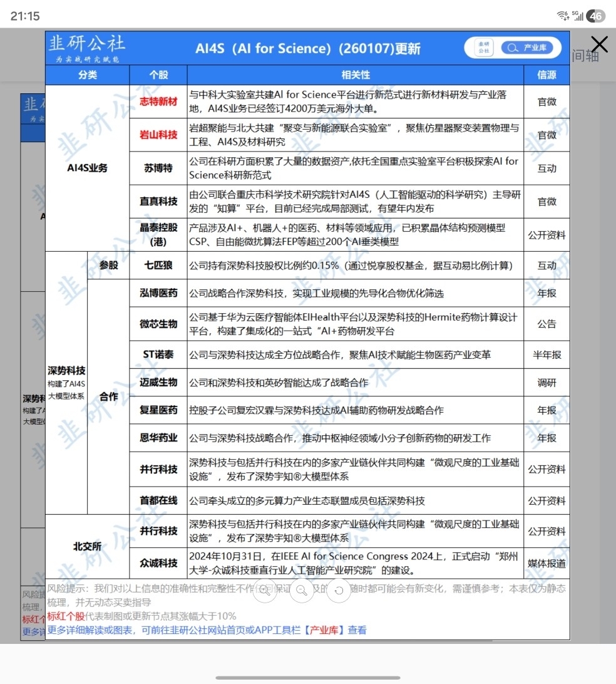Image resolution: width=616 pixels, height=684 pixels.
Task: Tap the 半年报 source cell for ST诺泰
Action: 547,355
